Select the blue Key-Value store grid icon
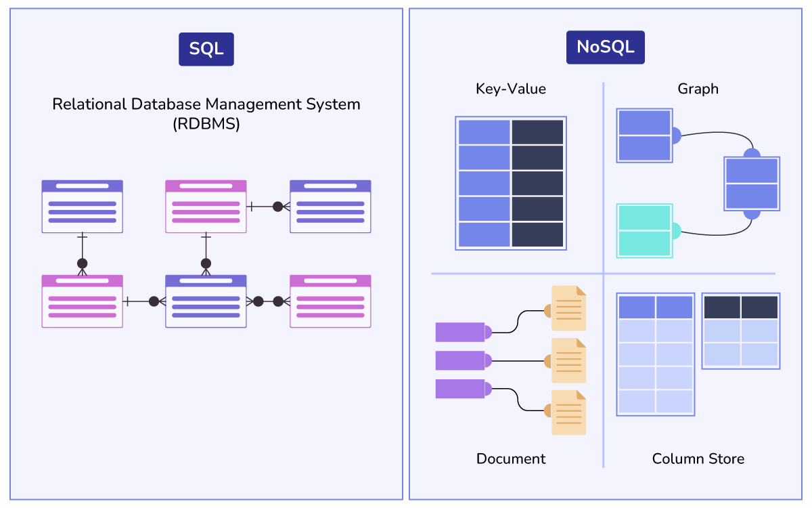Screen dimensions: 812x508 pyautogui.click(x=511, y=183)
